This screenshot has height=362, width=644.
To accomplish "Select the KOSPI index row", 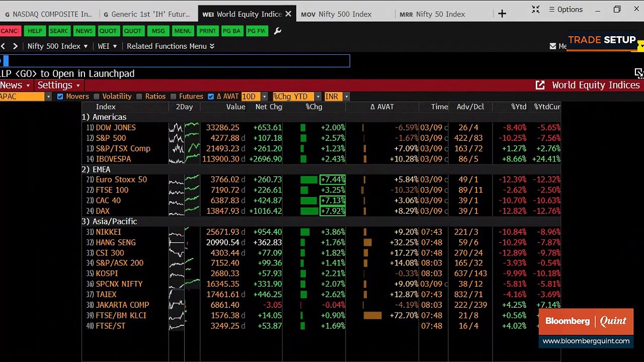I will (321, 274).
